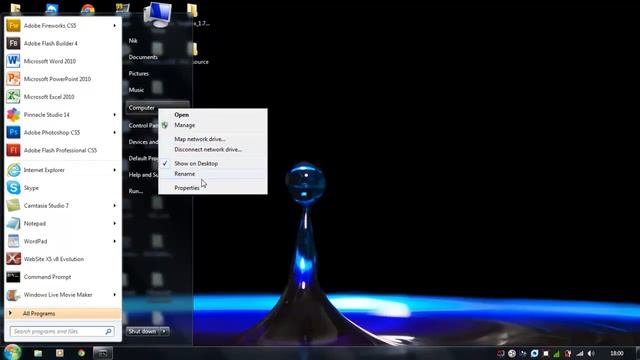Open Music from Start menu
Image resolution: width=640 pixels, height=360 pixels.
point(136,90)
